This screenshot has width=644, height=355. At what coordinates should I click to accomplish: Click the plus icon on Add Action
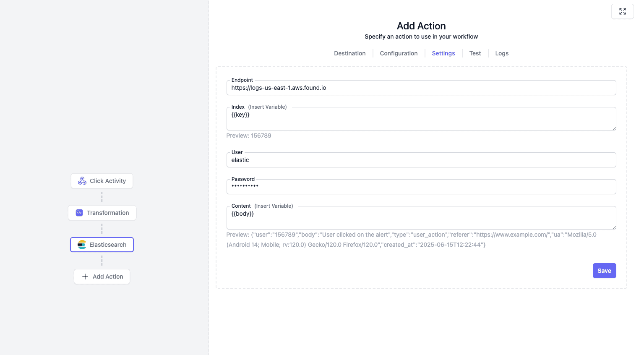[85, 277]
